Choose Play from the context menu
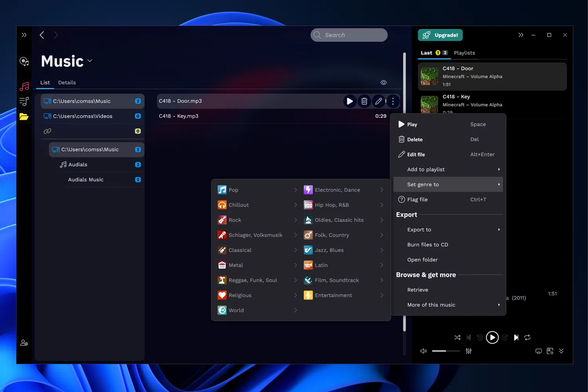 pos(448,124)
